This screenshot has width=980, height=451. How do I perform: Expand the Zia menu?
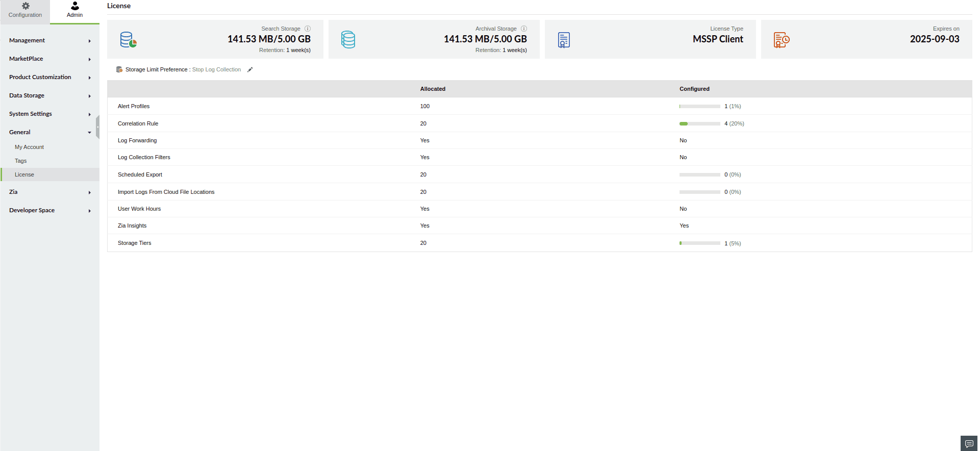50,192
